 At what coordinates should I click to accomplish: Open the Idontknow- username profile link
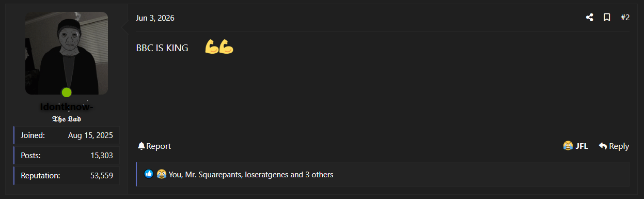coord(67,107)
